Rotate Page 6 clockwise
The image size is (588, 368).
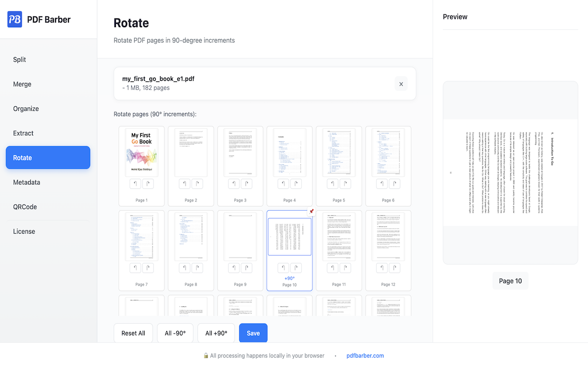395,184
